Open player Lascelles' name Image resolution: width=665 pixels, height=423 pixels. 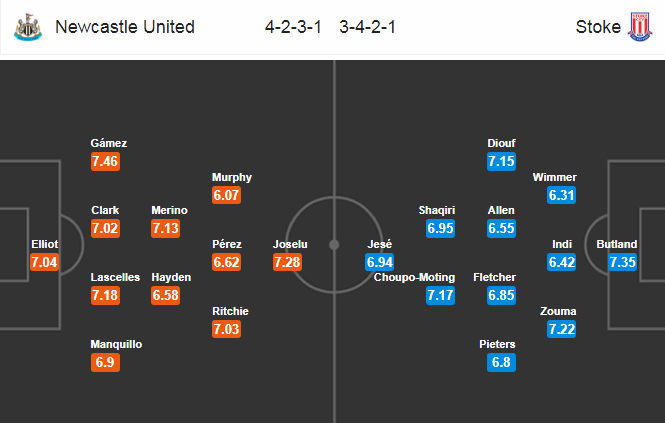click(x=115, y=277)
